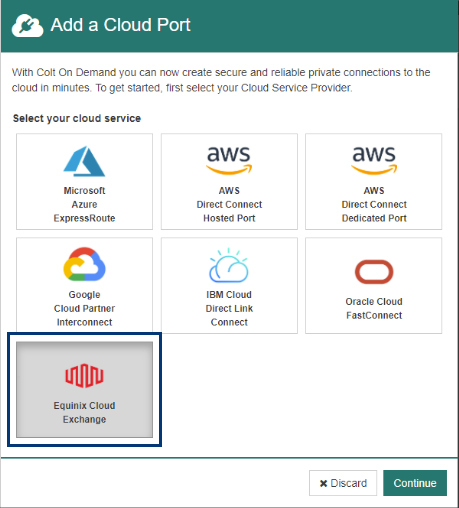The image size is (459, 508).
Task: Pick the AWS Direct Connect Dedicated Port text
Action: (374, 204)
